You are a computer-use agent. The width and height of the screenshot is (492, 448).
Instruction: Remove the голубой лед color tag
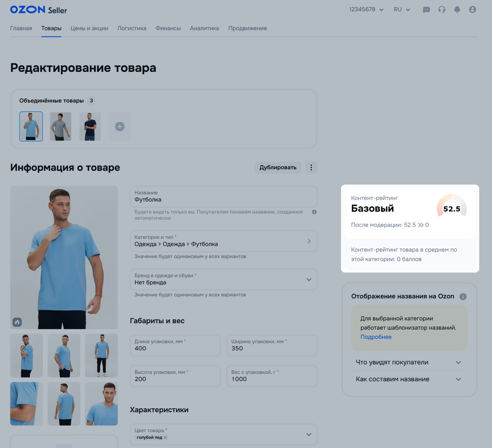[x=165, y=438]
